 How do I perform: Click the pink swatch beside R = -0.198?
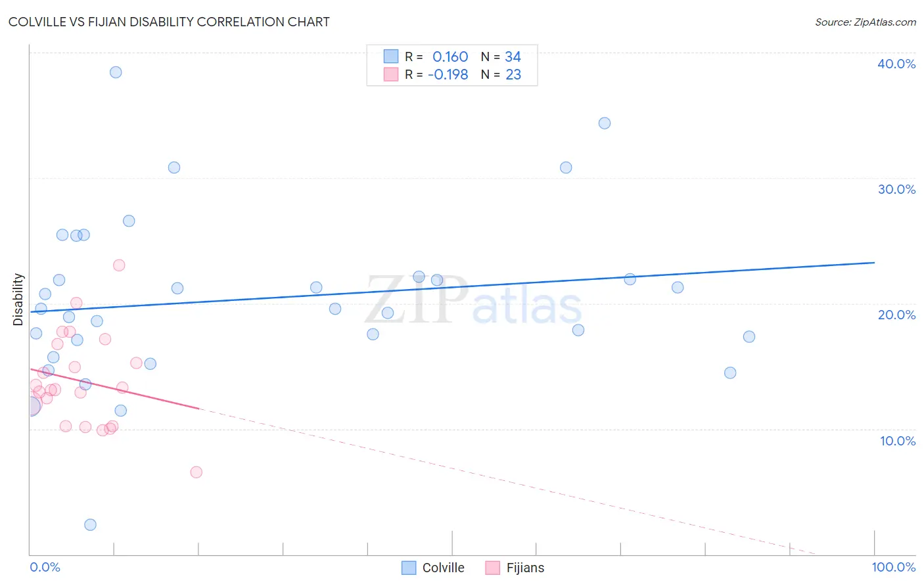pyautogui.click(x=391, y=74)
